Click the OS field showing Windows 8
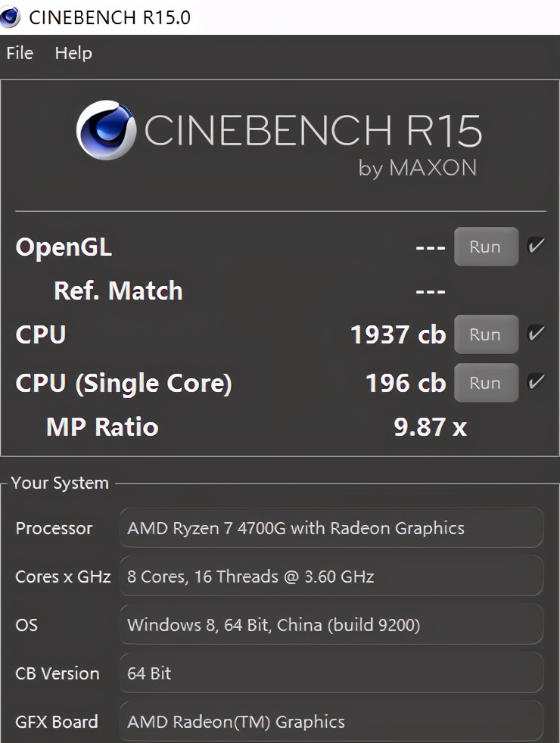 coord(331,625)
